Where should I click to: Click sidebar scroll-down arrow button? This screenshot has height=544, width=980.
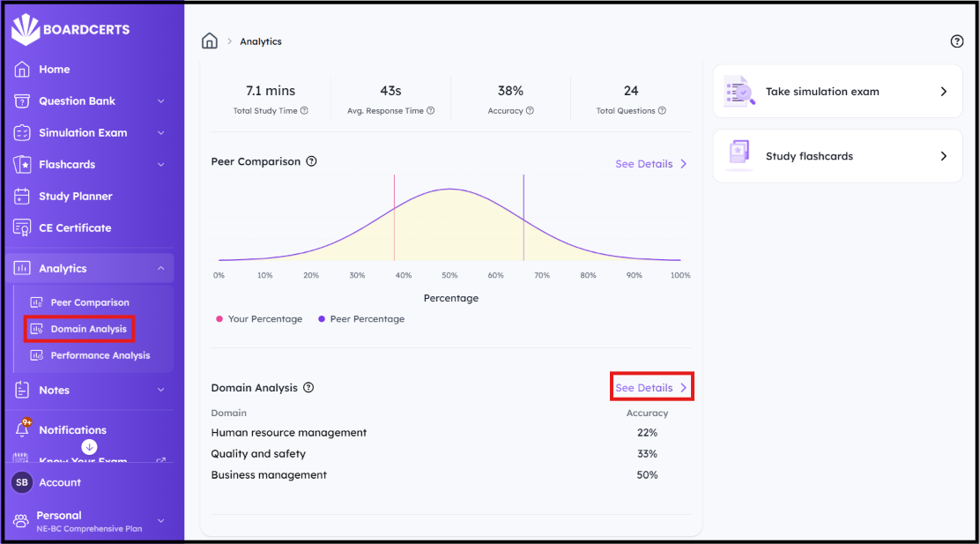(x=89, y=447)
